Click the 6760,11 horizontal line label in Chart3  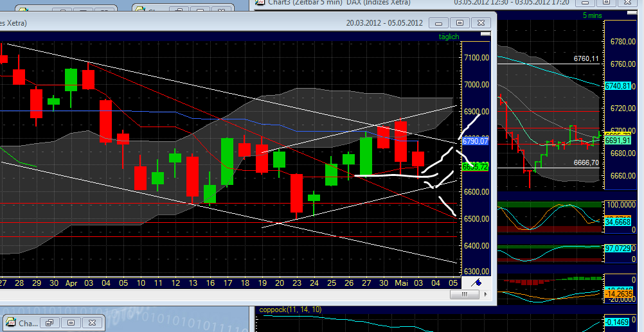[586, 59]
